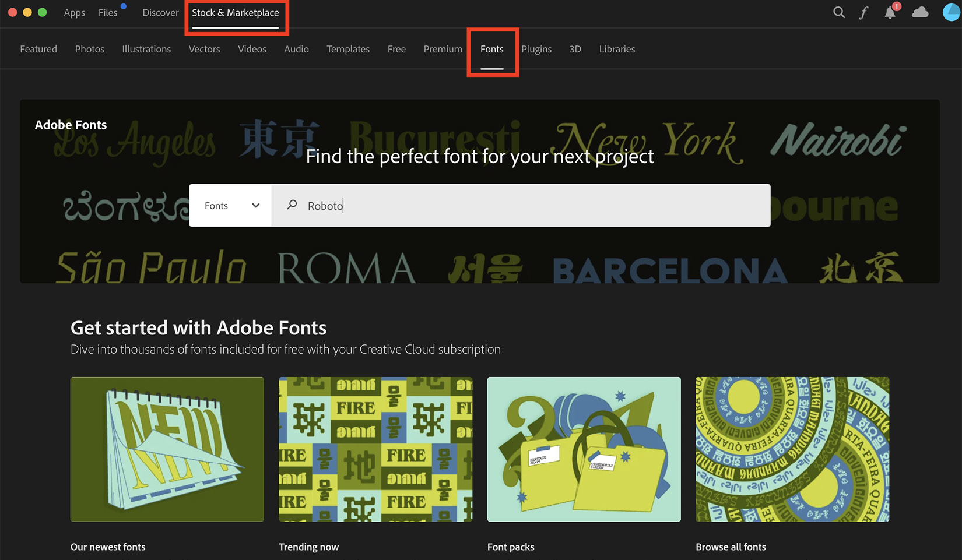
Task: Go to the Audio category
Action: (x=296, y=49)
